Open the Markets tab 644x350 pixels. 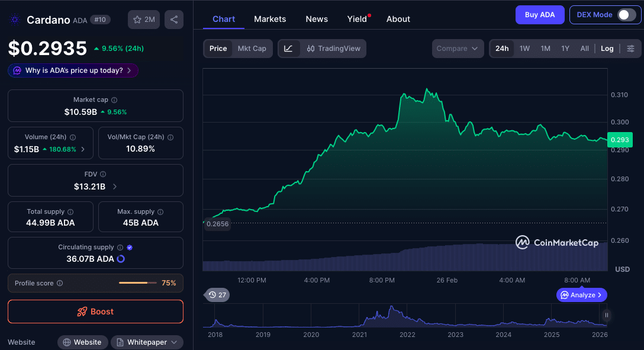click(x=270, y=20)
